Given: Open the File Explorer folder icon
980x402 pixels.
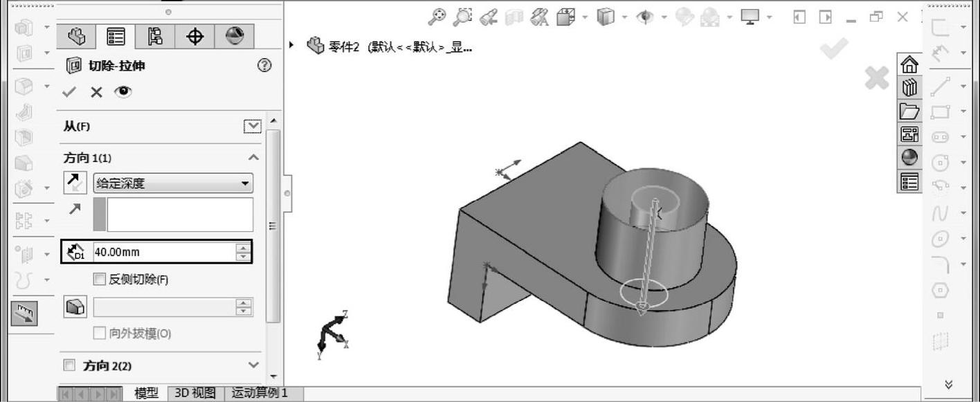Looking at the screenshot, I should pyautogui.click(x=909, y=111).
